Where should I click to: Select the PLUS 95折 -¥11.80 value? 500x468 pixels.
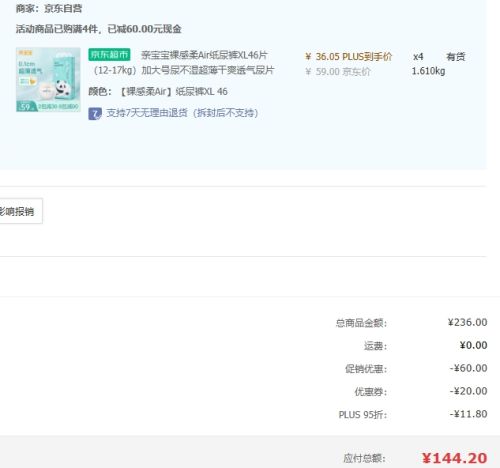469,414
